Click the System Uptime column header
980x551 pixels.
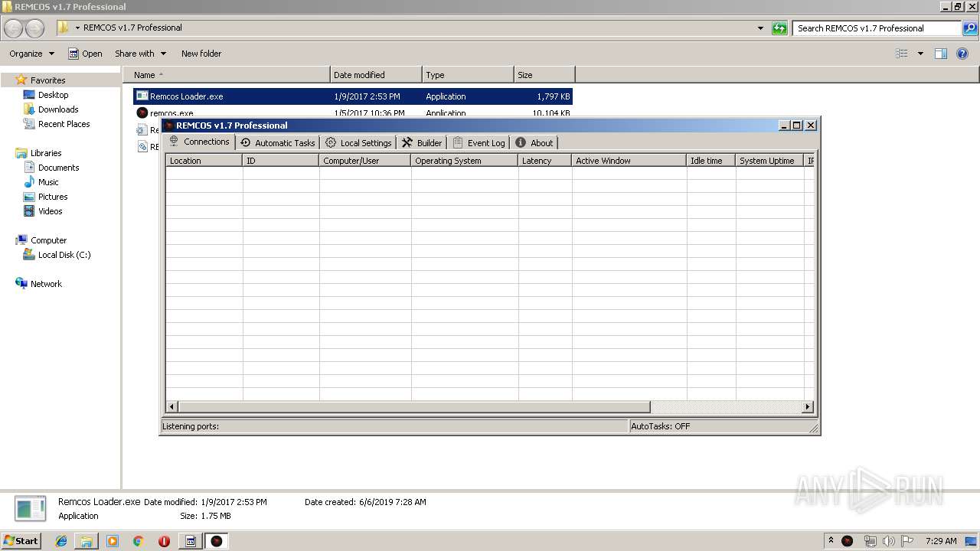[x=770, y=161]
